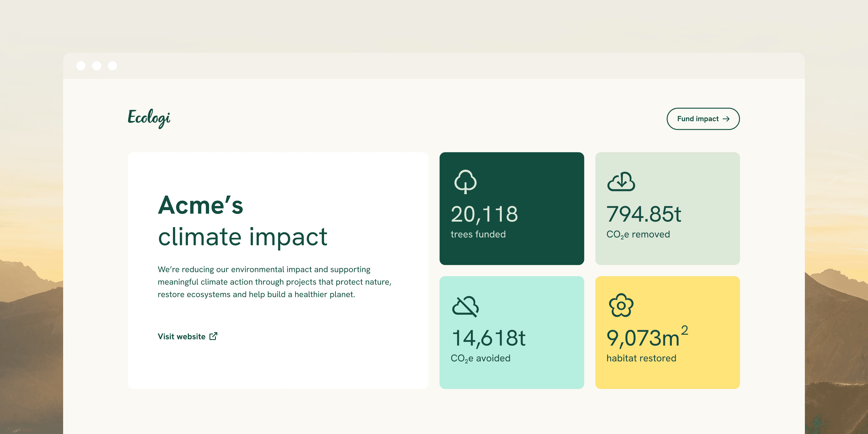Screen dimensions: 868x434
Task: Click the third white window dot
Action: click(x=112, y=66)
